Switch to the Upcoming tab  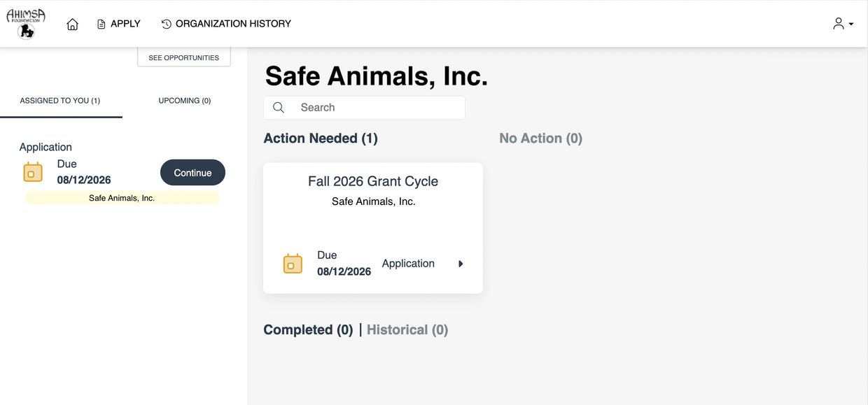pos(185,101)
